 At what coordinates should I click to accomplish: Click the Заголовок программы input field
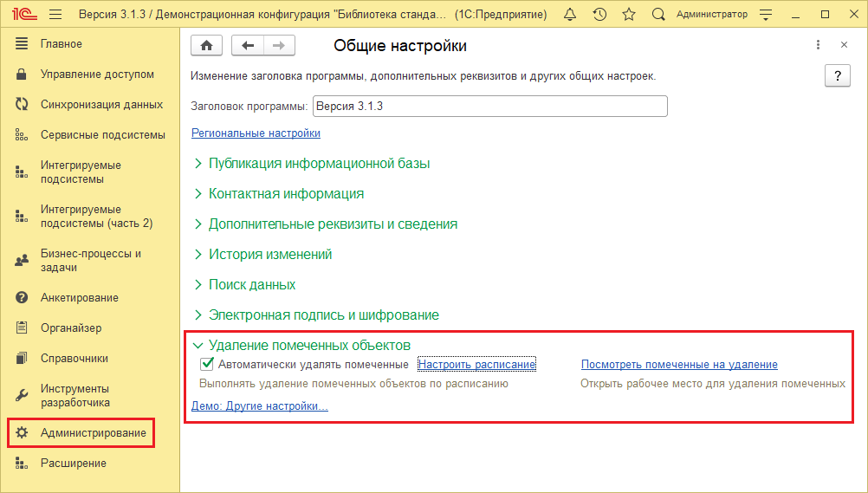[490, 107]
